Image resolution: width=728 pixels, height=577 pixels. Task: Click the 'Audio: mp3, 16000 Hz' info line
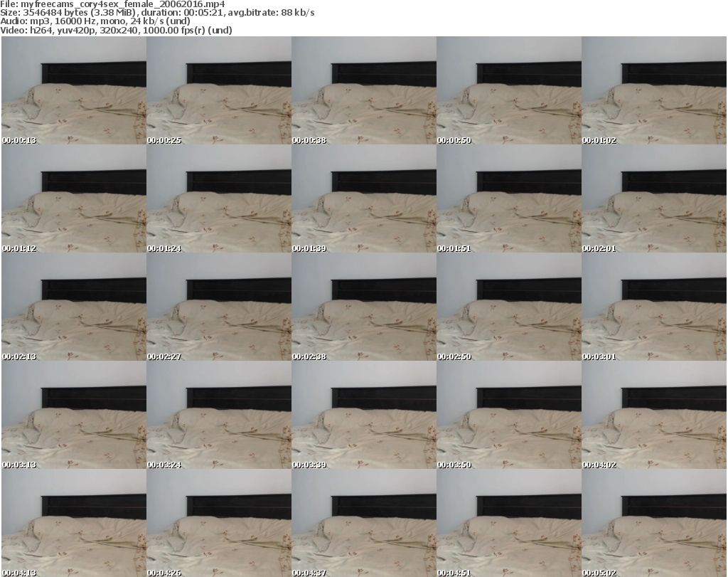95,21
